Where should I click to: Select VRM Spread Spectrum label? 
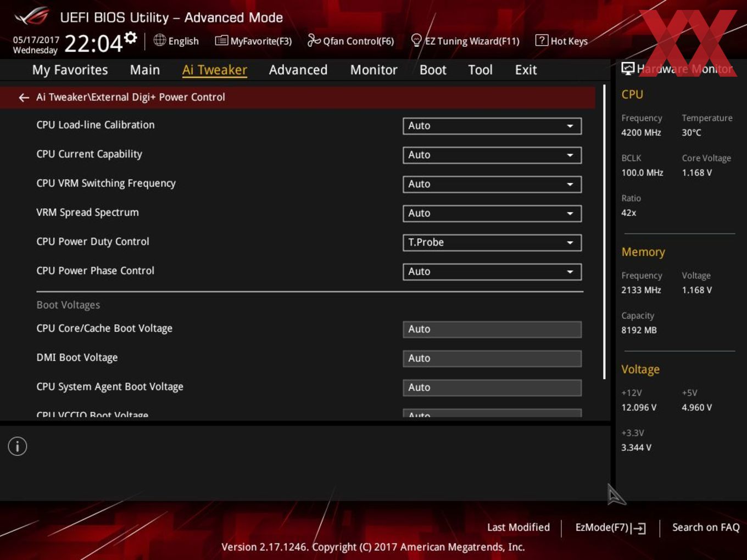coord(87,212)
